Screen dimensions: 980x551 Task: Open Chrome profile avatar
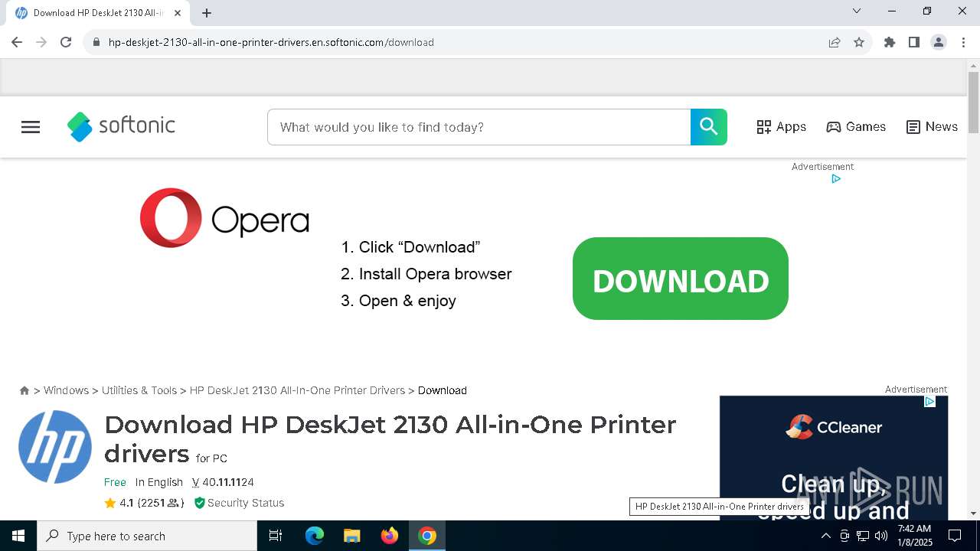[939, 42]
